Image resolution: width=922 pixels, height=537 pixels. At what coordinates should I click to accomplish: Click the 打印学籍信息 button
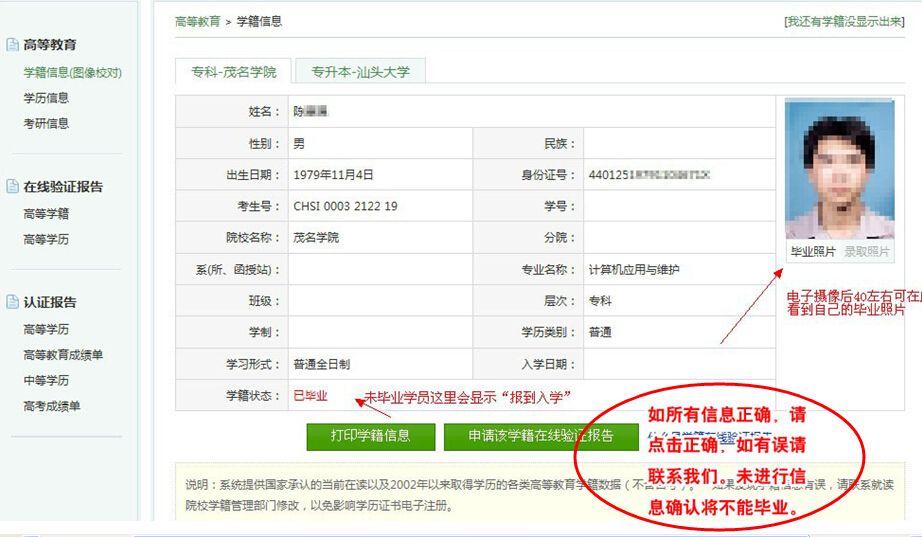(x=370, y=436)
